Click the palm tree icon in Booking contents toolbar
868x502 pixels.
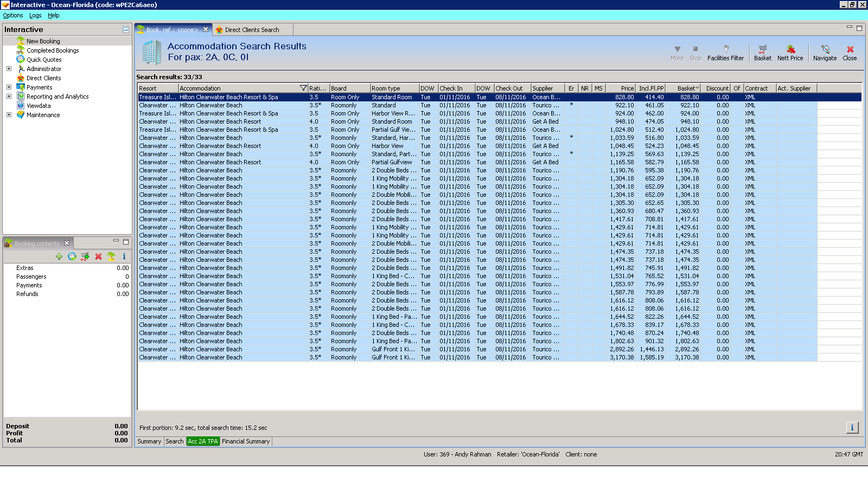[111, 256]
